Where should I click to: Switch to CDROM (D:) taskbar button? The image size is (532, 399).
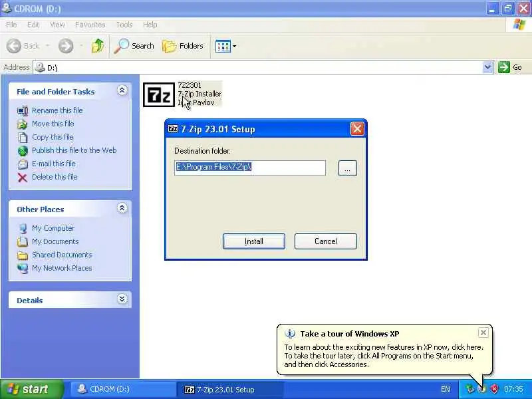point(122,389)
